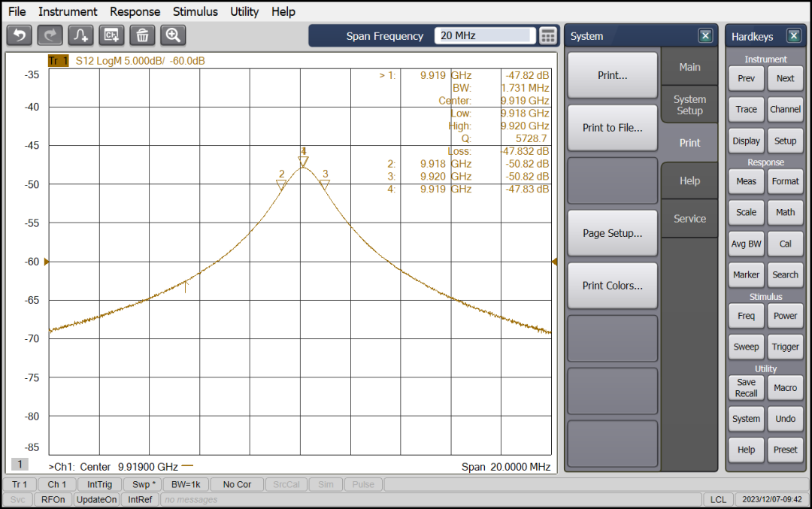
Task: Click the Scale hardkey
Action: (747, 212)
